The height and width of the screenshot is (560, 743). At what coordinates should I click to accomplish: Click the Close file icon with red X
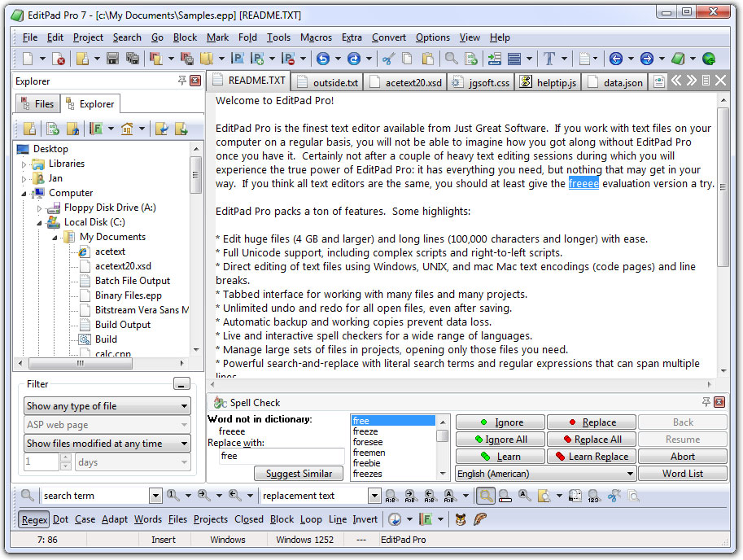tap(59, 59)
